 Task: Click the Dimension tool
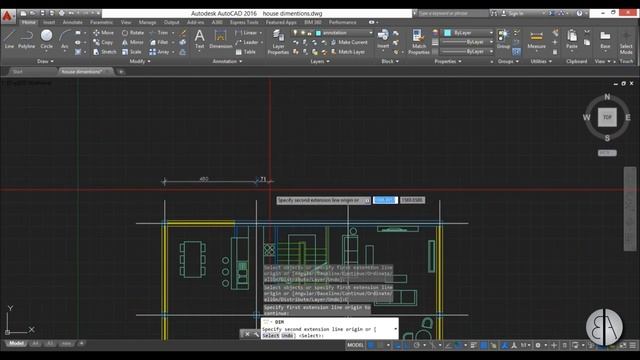[x=220, y=40]
